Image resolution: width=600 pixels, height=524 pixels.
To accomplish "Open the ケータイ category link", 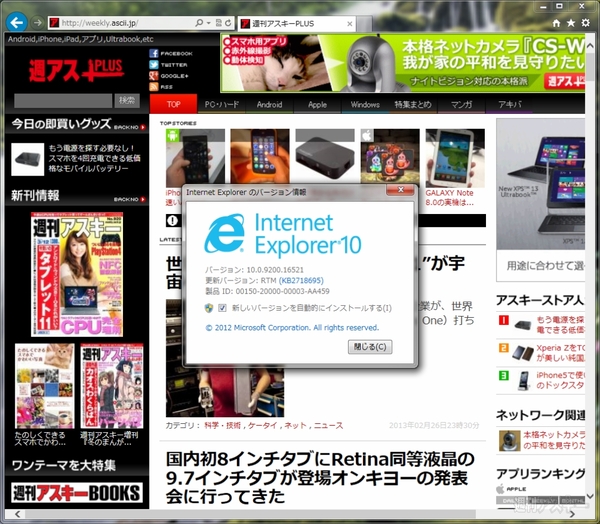I will click(262, 425).
